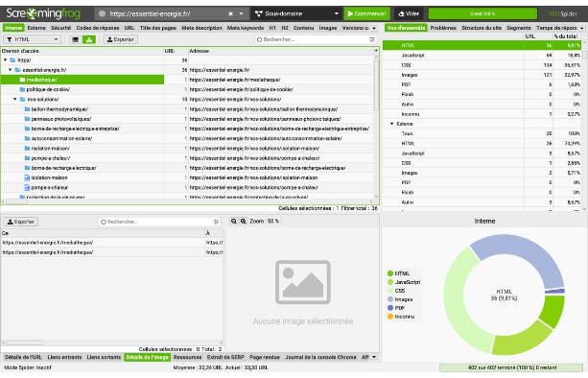This screenshot has width=588, height=378.
Task: Switch to list view icon
Action: point(75,39)
